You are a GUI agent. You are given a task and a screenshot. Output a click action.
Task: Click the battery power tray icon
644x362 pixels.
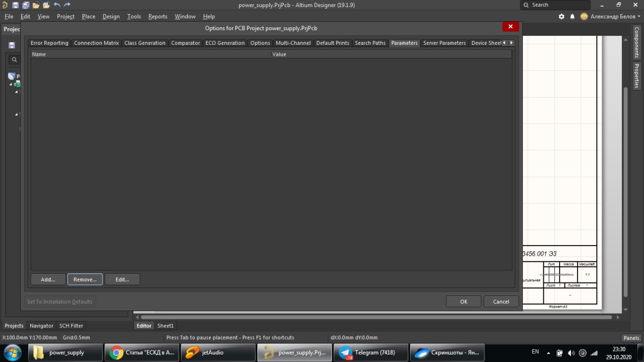pyautogui.click(x=559, y=353)
